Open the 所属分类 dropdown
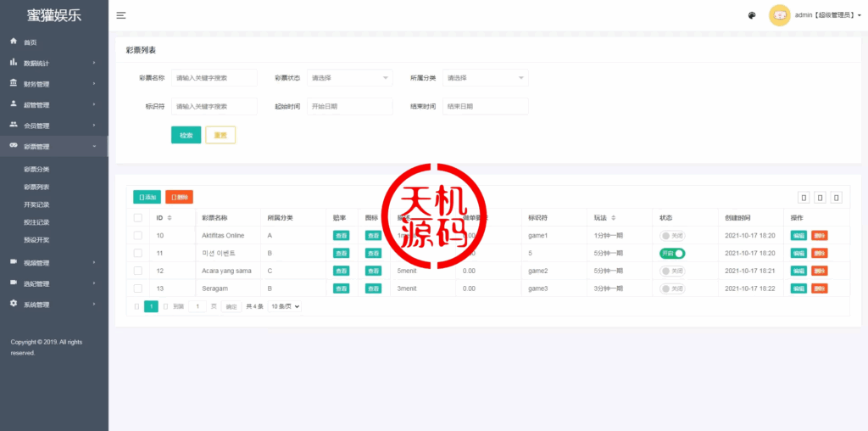Viewport: 868px width, 431px height. tap(485, 78)
